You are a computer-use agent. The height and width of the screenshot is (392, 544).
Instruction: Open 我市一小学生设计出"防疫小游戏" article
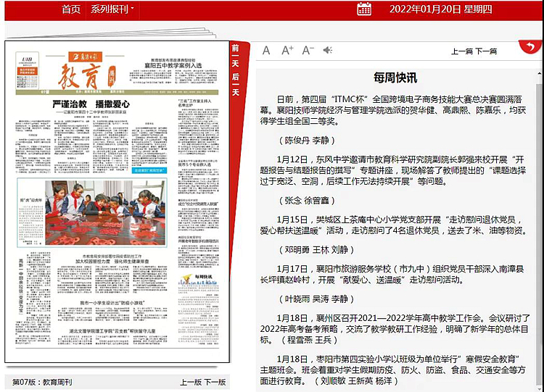(112, 303)
